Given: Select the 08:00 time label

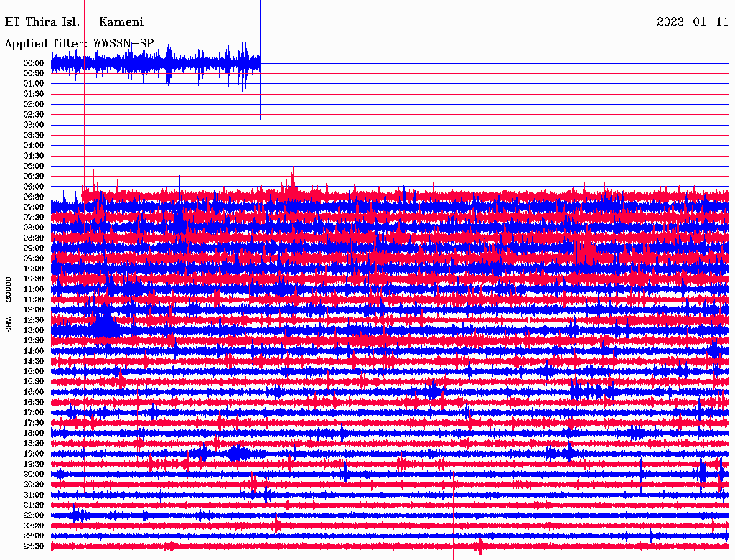Looking at the screenshot, I should (x=34, y=228).
